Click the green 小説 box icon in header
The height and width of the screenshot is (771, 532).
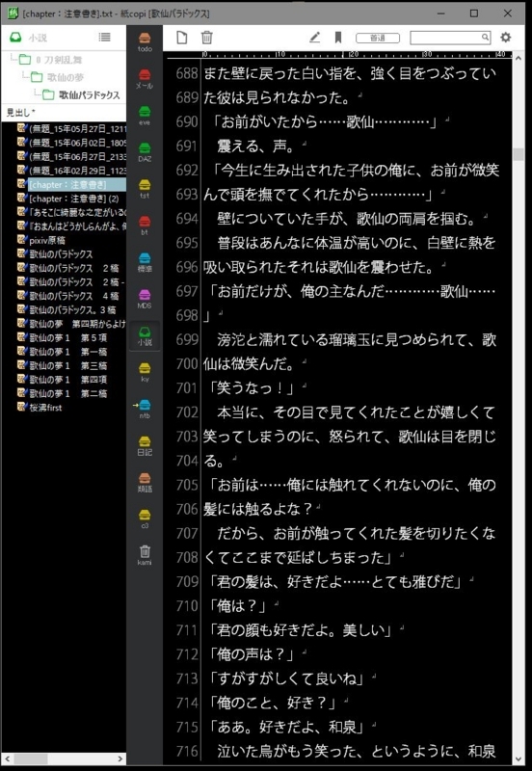[15, 38]
